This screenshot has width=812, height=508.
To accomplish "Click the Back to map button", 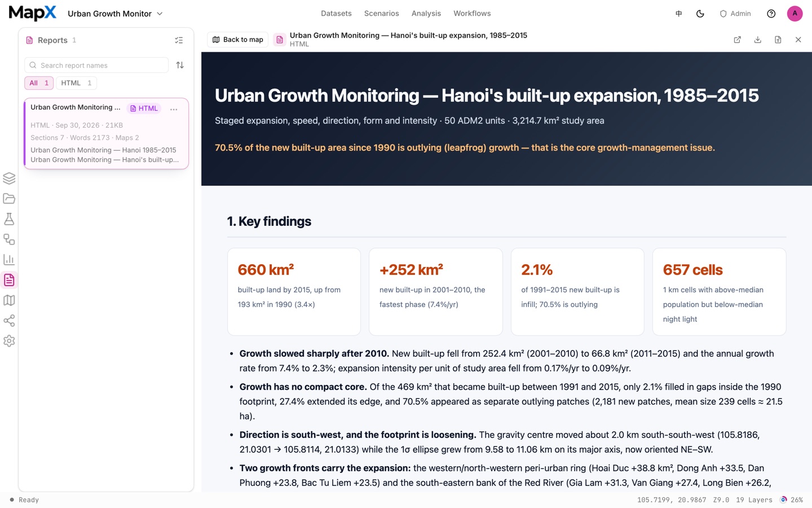I will (238, 40).
